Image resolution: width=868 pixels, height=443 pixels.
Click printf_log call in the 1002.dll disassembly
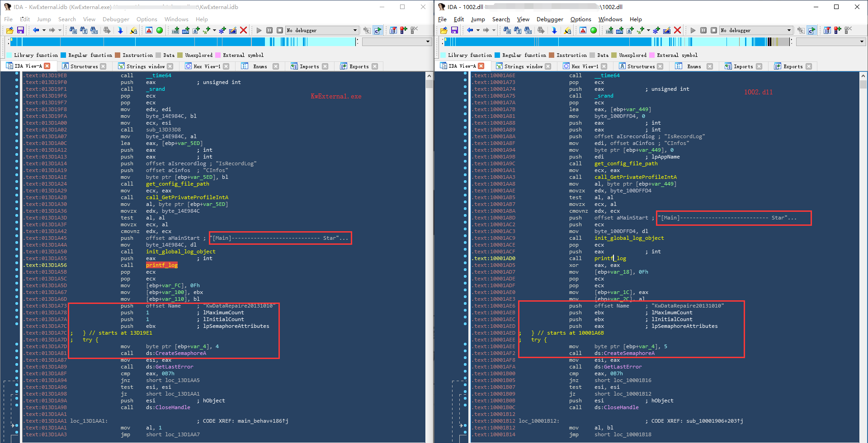click(x=610, y=258)
